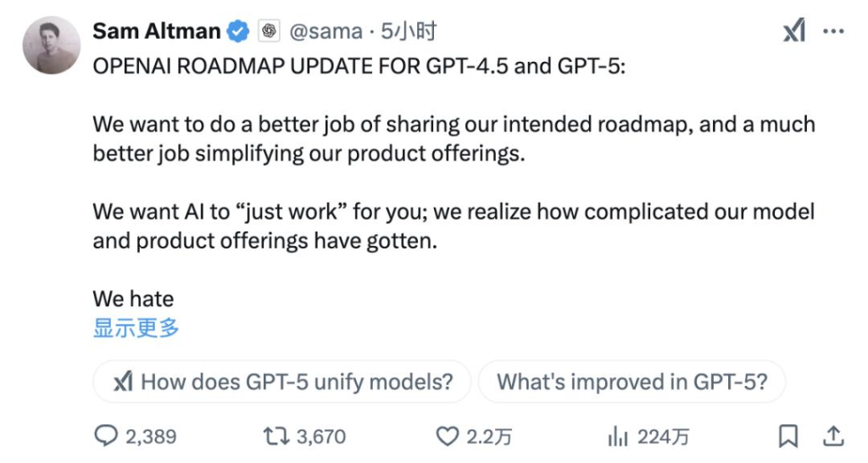
Task: Open the Grok icon at top right
Action: coord(793,32)
